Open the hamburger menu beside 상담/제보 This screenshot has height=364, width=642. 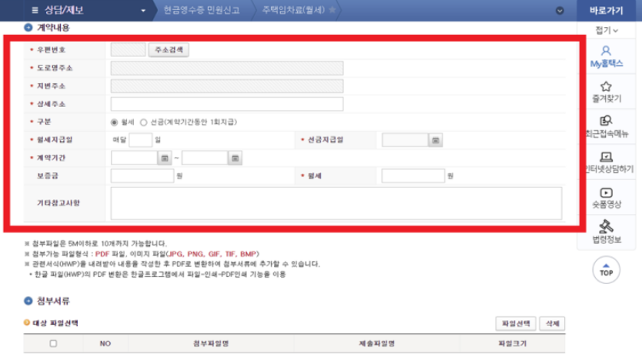coord(35,10)
